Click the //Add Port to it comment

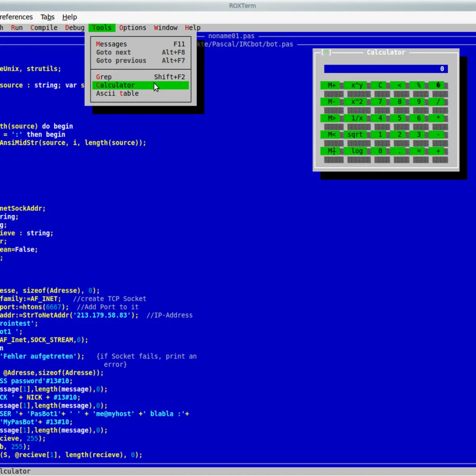pos(107,307)
